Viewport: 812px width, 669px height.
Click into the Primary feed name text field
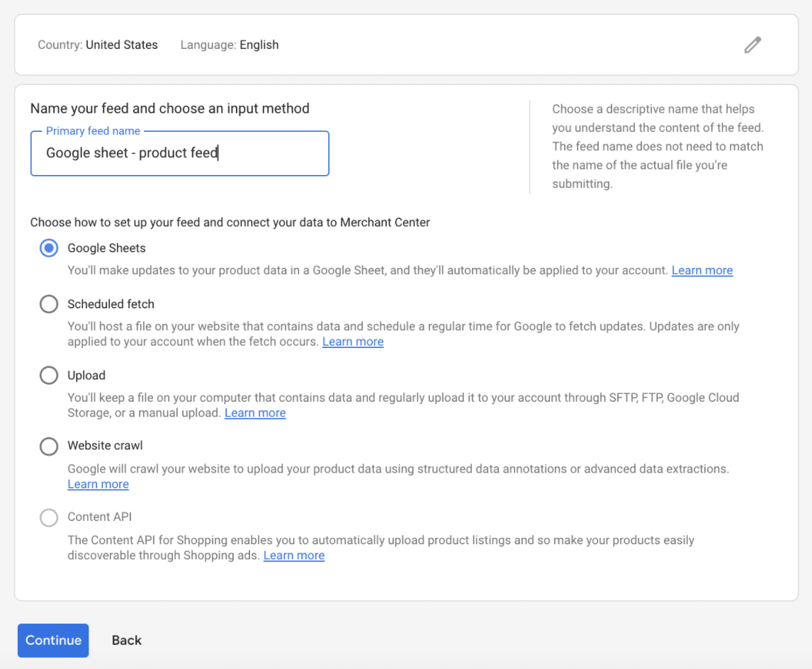coord(179,153)
